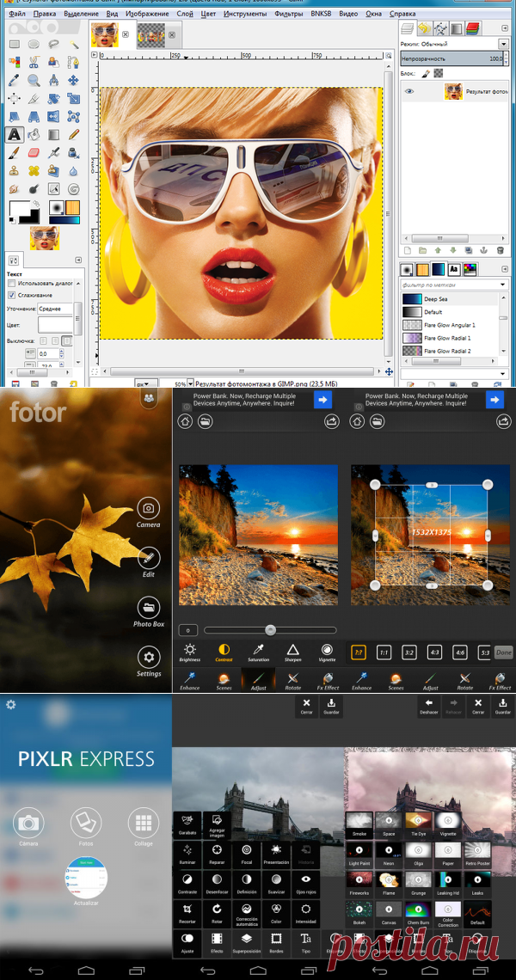Screen dimensions: 516x980
Task: Click the Цвет text color swatch
Action: pyautogui.click(x=55, y=325)
